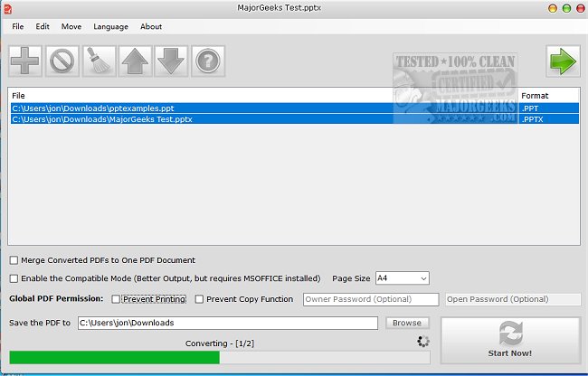Image resolution: width=588 pixels, height=376 pixels.
Task: Click the green right arrow icon
Action: [x=563, y=61]
